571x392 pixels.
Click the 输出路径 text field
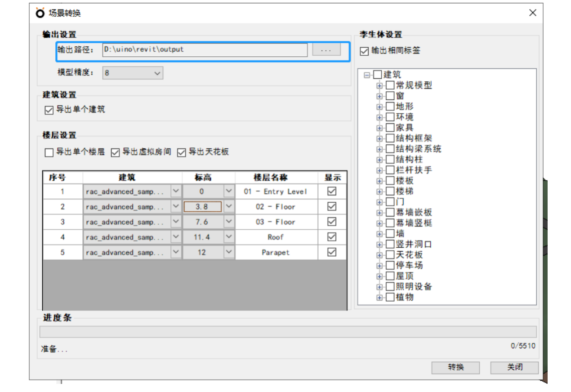pos(205,50)
